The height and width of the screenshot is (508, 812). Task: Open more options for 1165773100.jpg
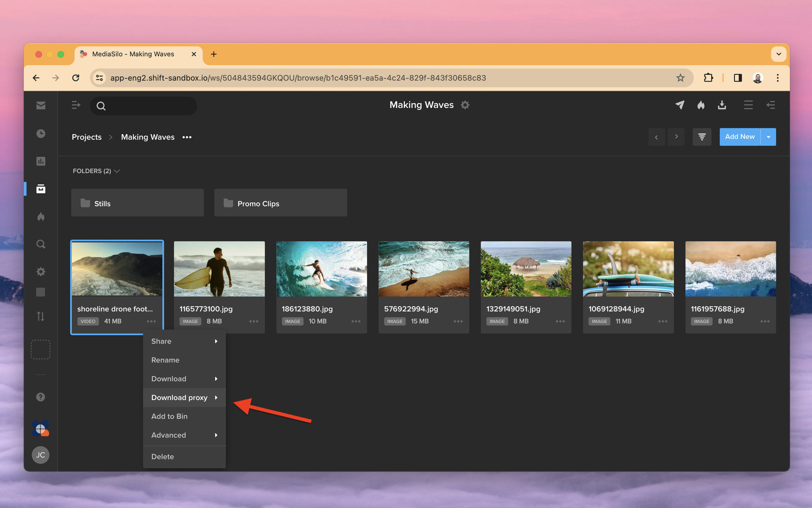[x=254, y=321]
